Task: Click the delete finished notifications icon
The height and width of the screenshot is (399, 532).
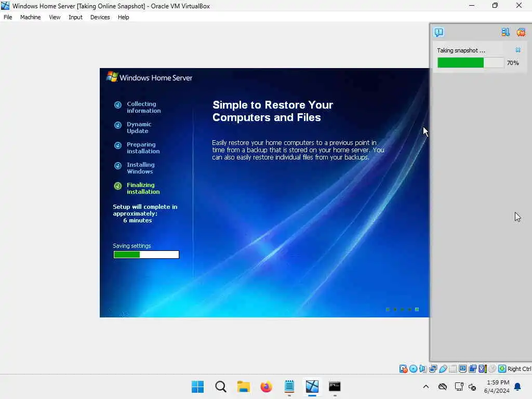Action: [x=521, y=32]
